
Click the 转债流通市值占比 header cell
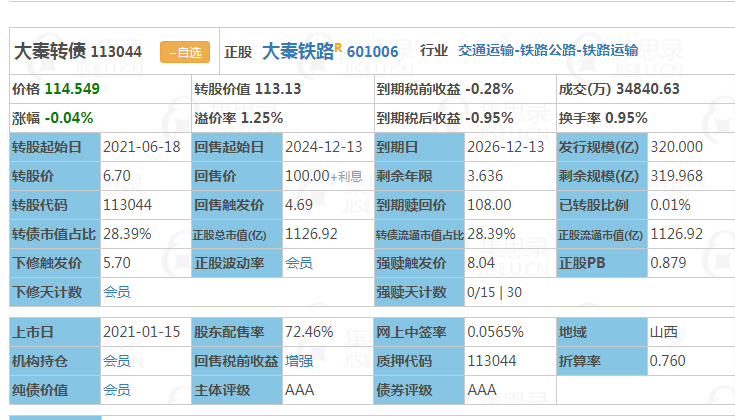tap(419, 234)
